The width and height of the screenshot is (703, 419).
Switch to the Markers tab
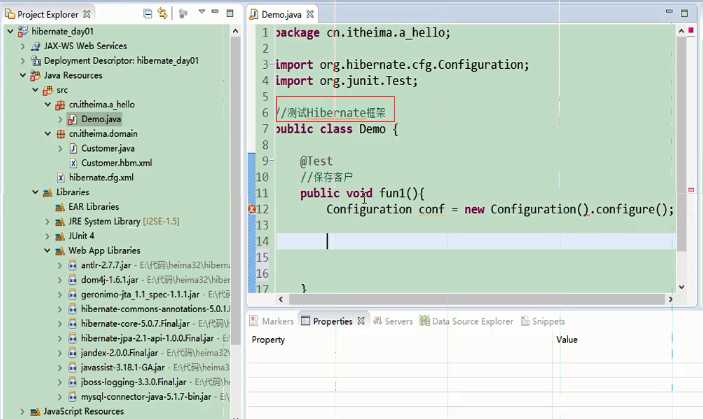[x=272, y=321]
